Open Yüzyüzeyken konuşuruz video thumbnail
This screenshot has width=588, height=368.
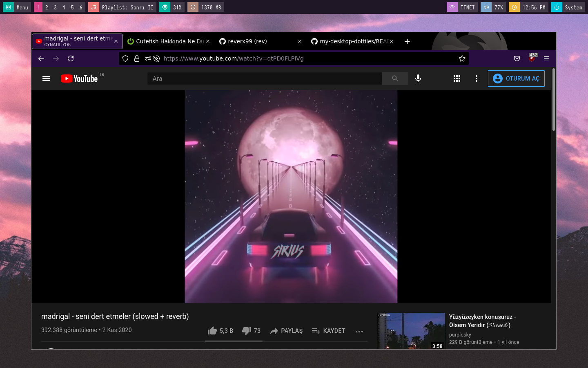click(x=411, y=331)
